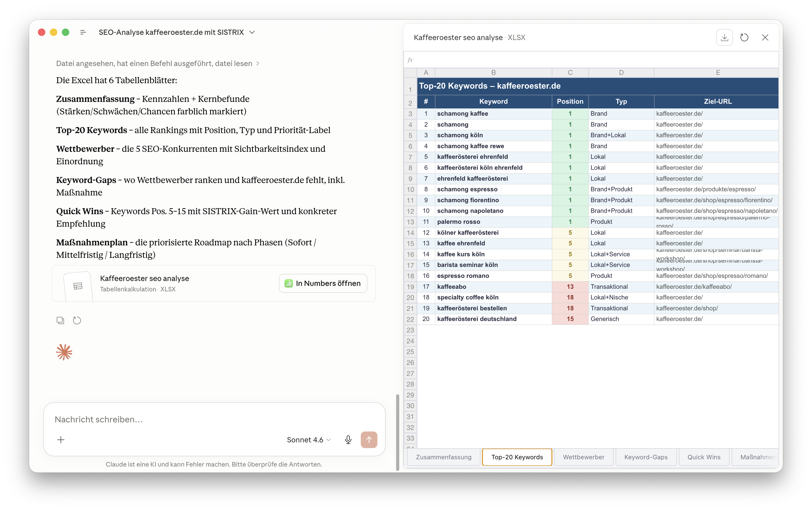Viewport: 812px width, 511px height.
Task: Click the Keyword column header cell
Action: 493,101
